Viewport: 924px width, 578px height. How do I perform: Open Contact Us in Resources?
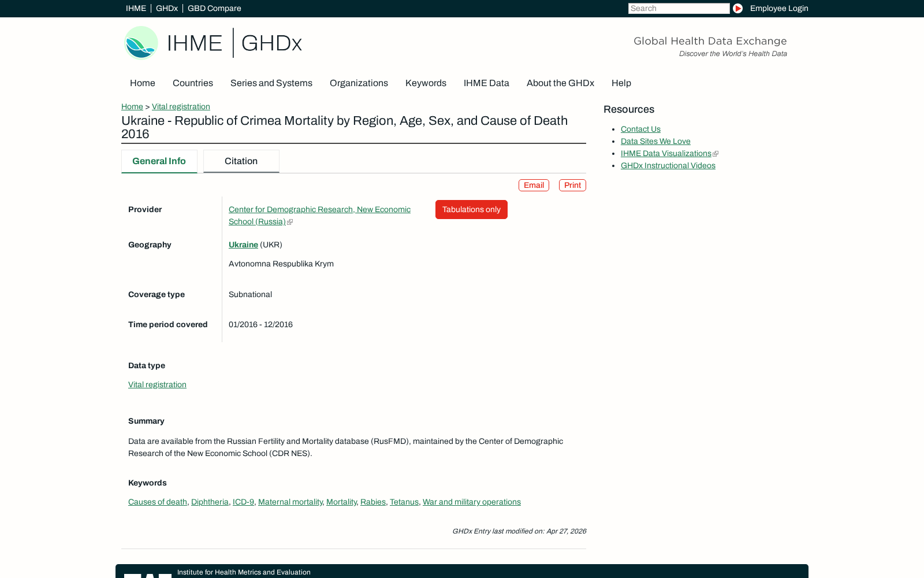pos(640,129)
